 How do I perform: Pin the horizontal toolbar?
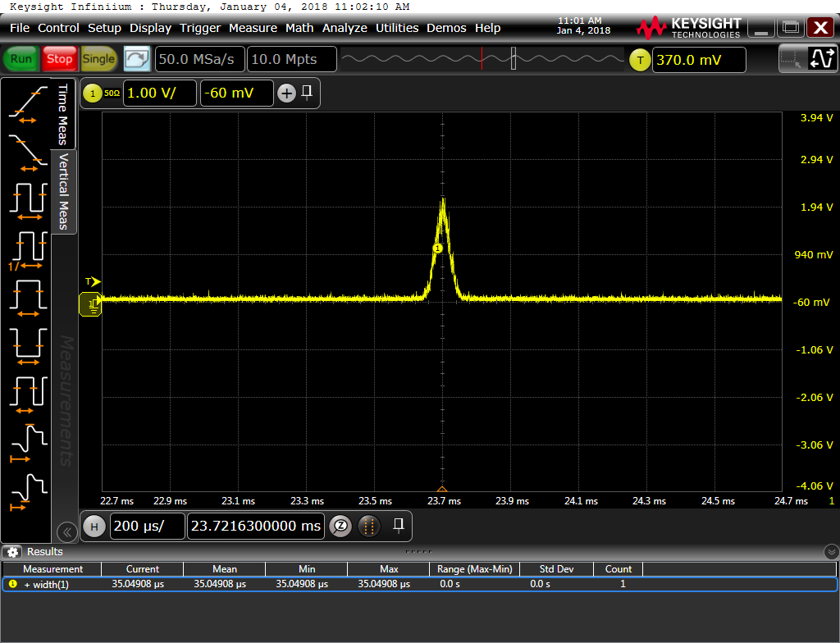pos(398,525)
